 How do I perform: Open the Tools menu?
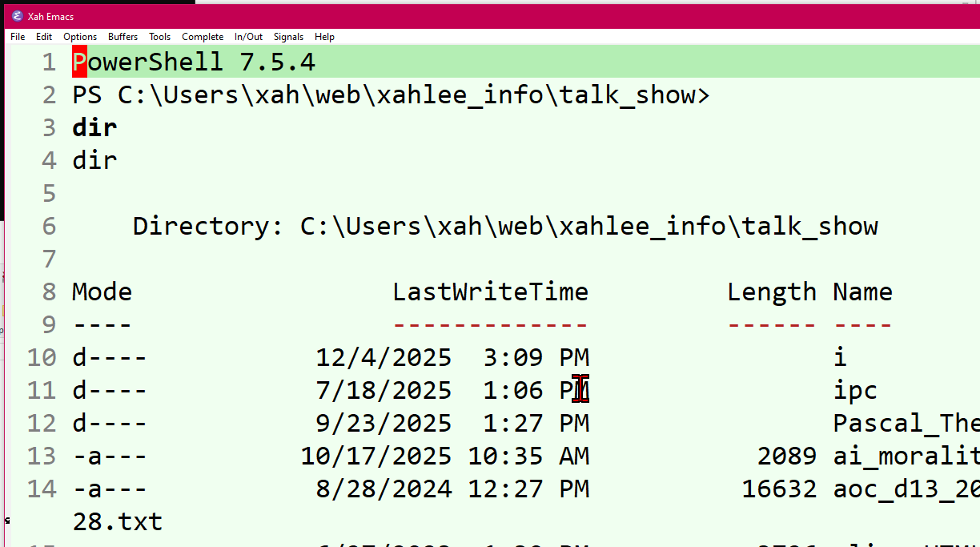pos(159,37)
